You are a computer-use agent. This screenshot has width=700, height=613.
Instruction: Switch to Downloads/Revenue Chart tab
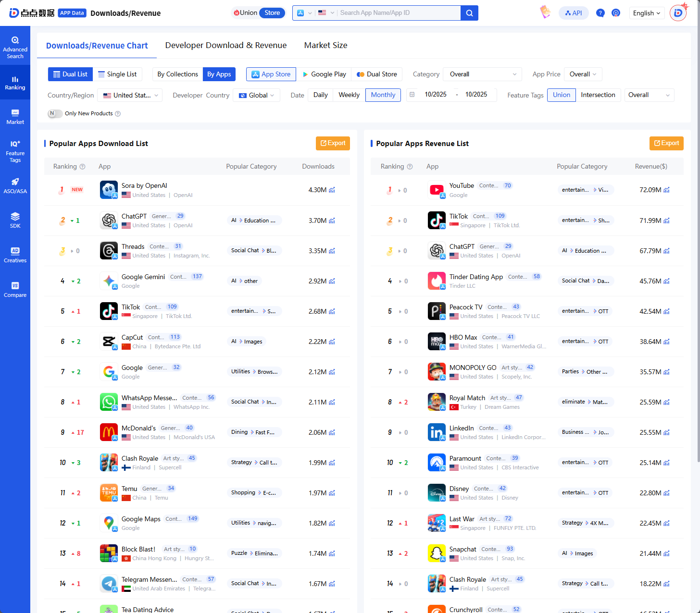click(x=97, y=46)
